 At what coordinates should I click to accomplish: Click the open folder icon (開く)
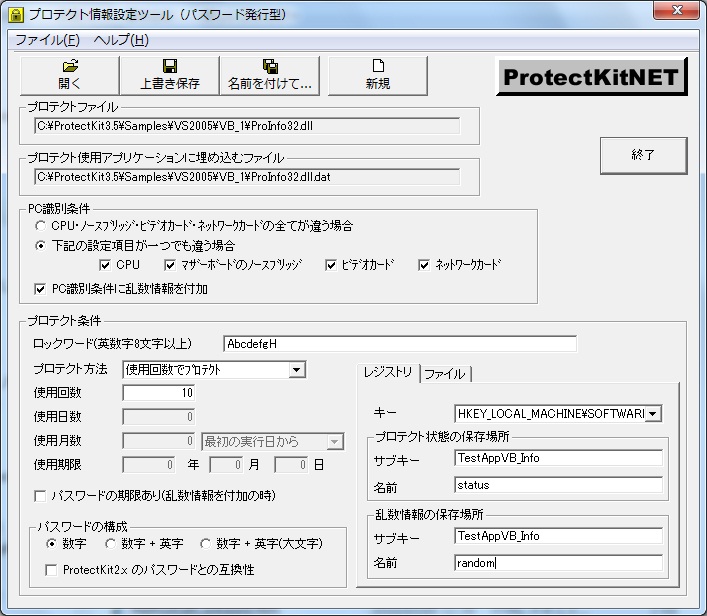[x=70, y=66]
